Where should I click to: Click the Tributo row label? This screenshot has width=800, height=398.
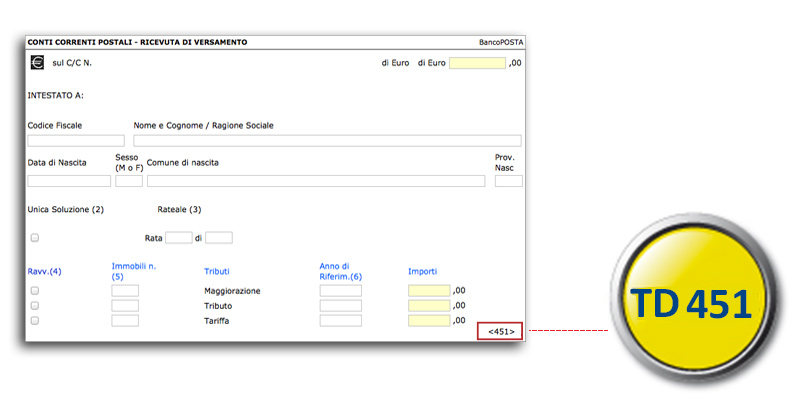coord(218,306)
